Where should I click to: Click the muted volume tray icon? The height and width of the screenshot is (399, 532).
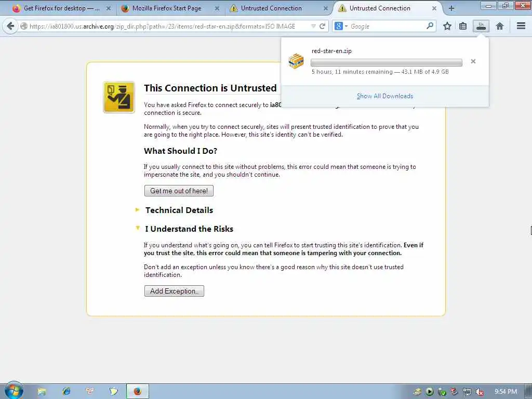coord(480,392)
